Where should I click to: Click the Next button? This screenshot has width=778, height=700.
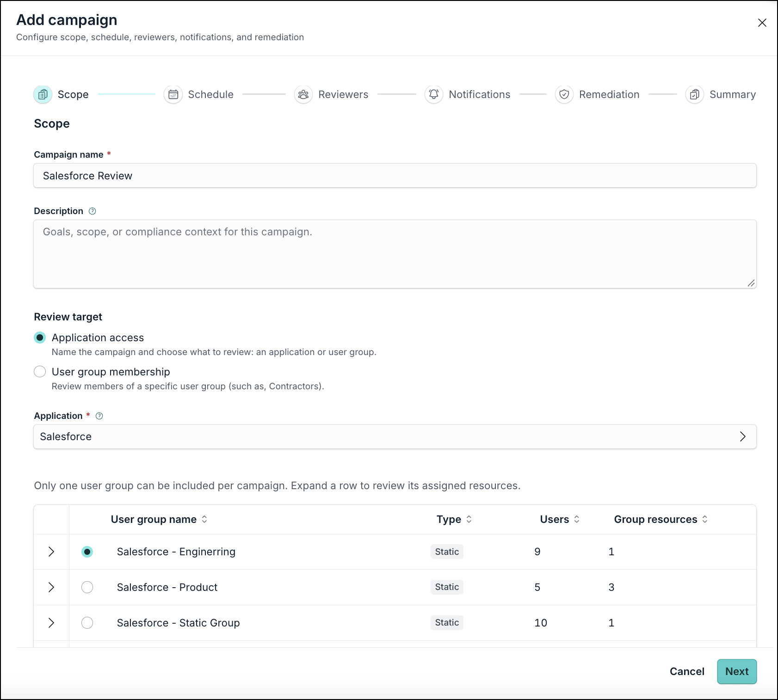[x=737, y=671]
